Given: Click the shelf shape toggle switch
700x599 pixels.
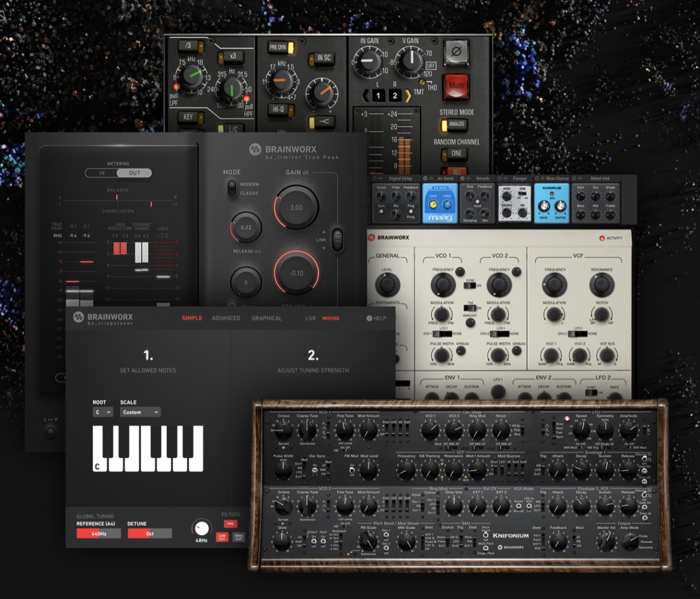Looking at the screenshot, I should (x=323, y=121).
